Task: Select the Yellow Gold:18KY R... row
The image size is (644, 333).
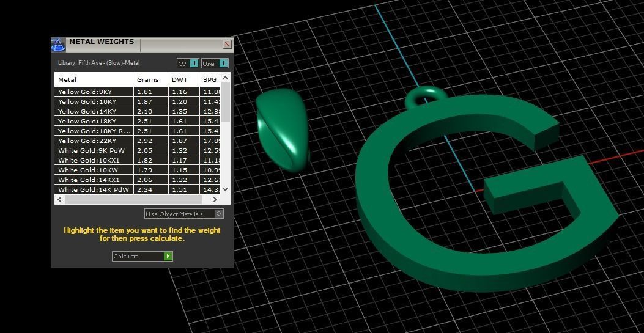Action: 138,131
